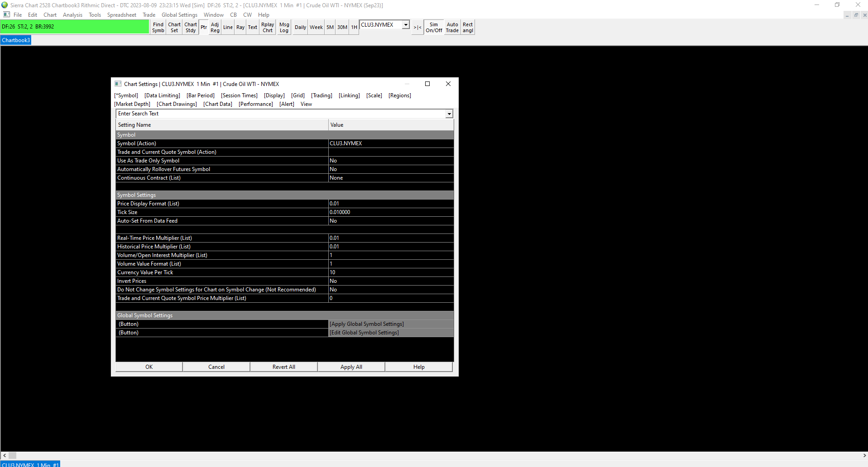
Task: Toggle the Auto Trade button
Action: click(x=452, y=27)
